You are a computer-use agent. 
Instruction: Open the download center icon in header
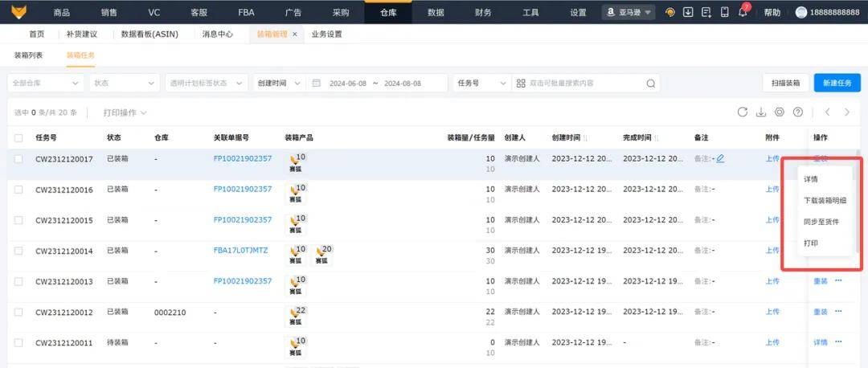point(688,12)
